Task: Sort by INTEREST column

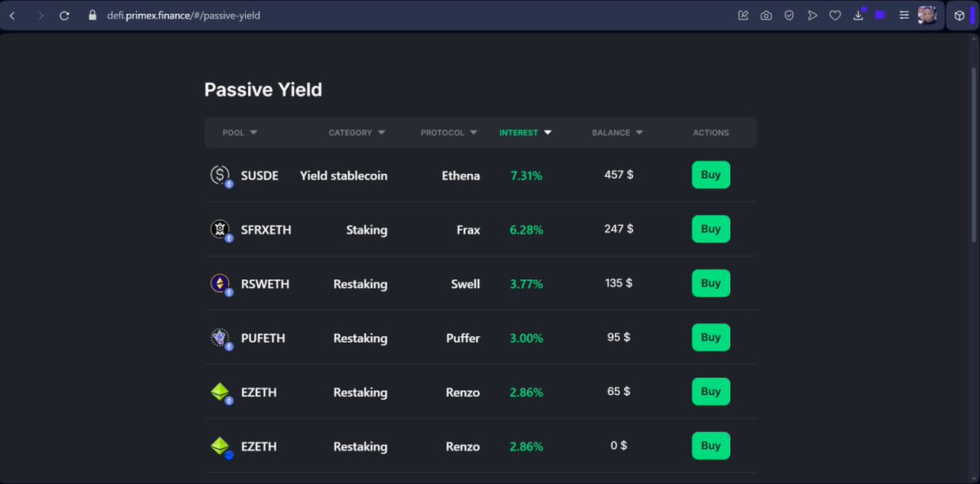Action: point(525,132)
